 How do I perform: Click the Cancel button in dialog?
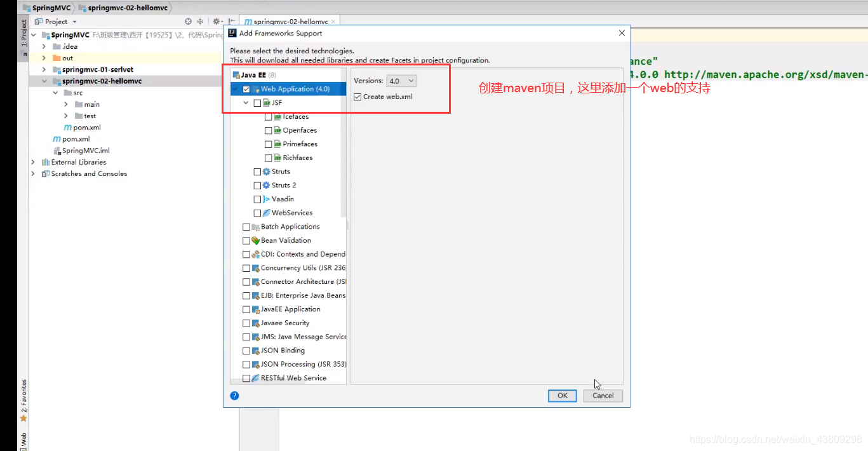603,395
